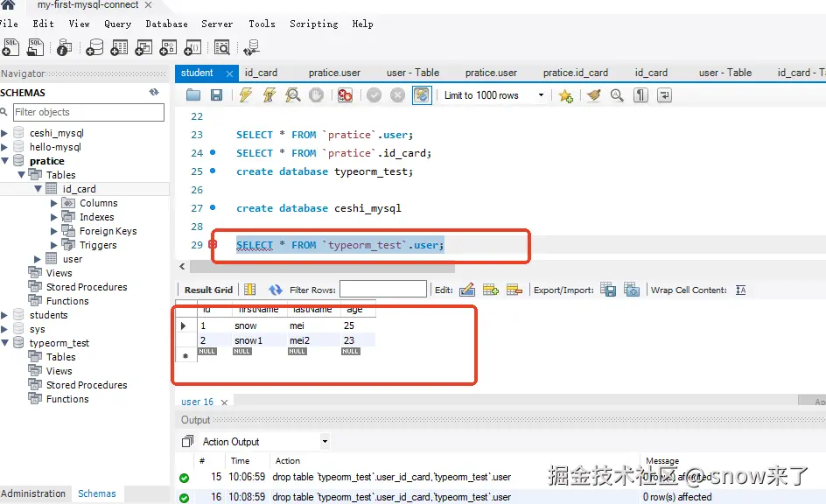Click the Filter objects search field
Viewport: 826px width, 504px height.
click(88, 112)
